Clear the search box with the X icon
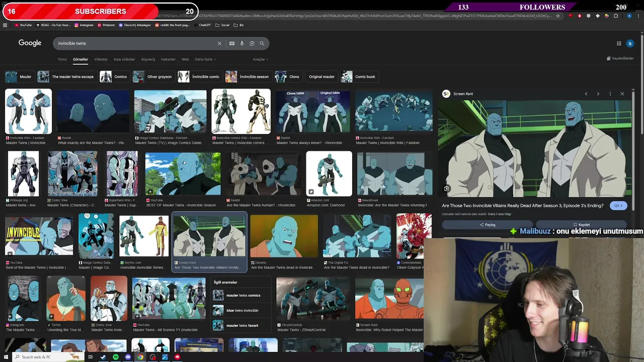The width and height of the screenshot is (644, 362). coord(219,43)
